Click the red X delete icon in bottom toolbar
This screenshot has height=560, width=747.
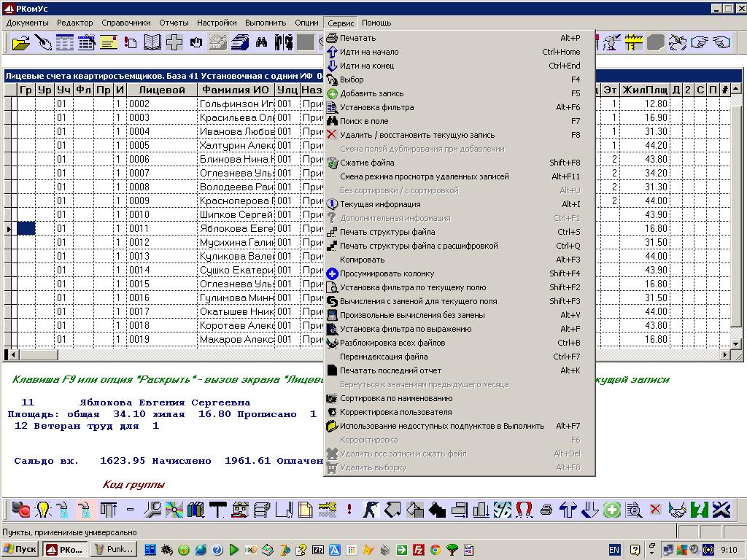pos(656,509)
